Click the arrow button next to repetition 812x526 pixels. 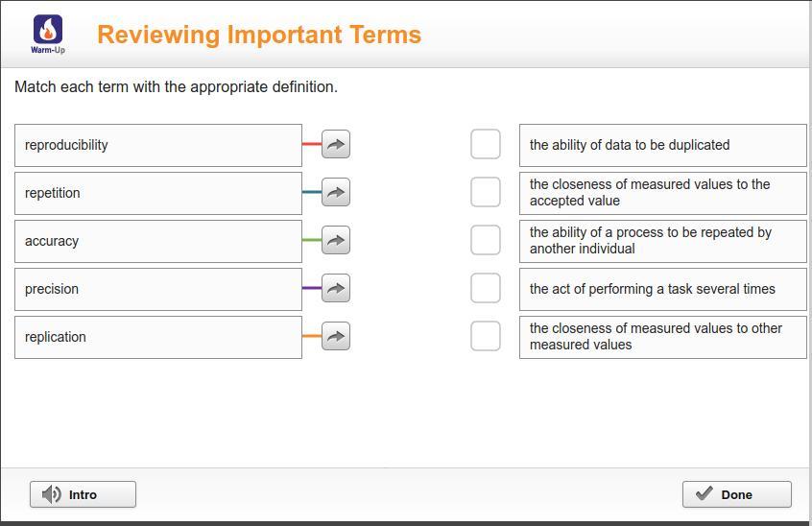point(335,193)
